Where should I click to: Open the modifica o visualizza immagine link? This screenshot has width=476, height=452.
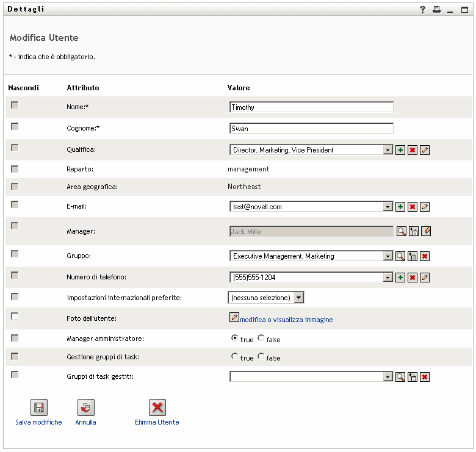pos(286,320)
